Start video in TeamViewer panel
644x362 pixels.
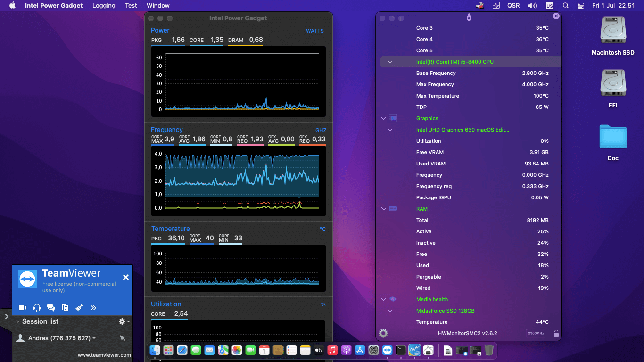tap(22, 308)
